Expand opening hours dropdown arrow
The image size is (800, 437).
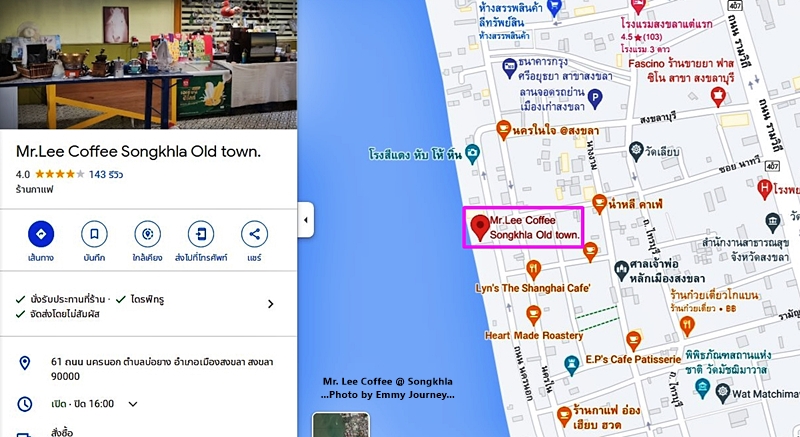[133, 404]
